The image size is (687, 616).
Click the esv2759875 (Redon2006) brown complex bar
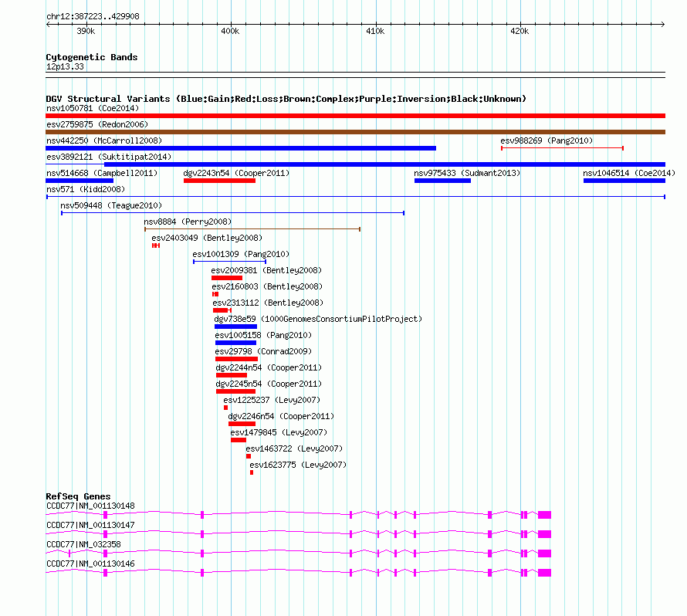[x=355, y=132]
